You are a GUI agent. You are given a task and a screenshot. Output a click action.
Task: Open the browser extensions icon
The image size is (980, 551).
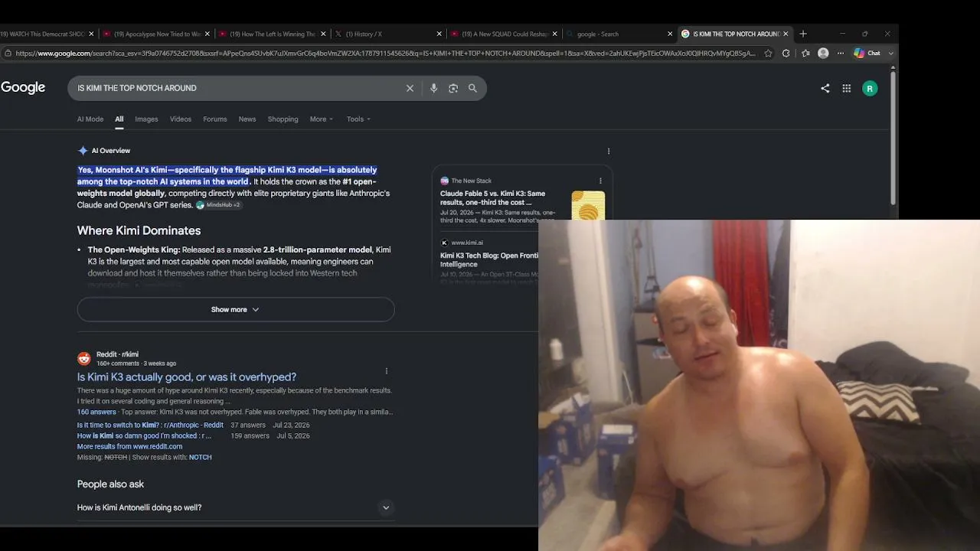786,54
